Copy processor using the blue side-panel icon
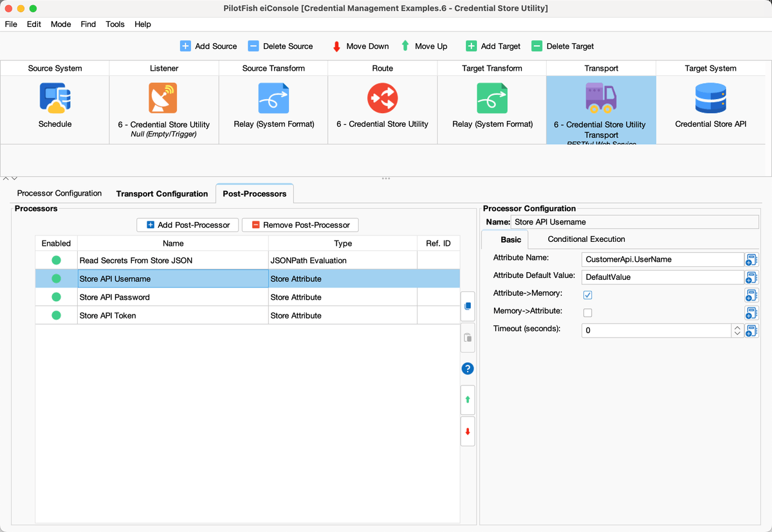Viewport: 772px width, 532px height. pyautogui.click(x=468, y=306)
